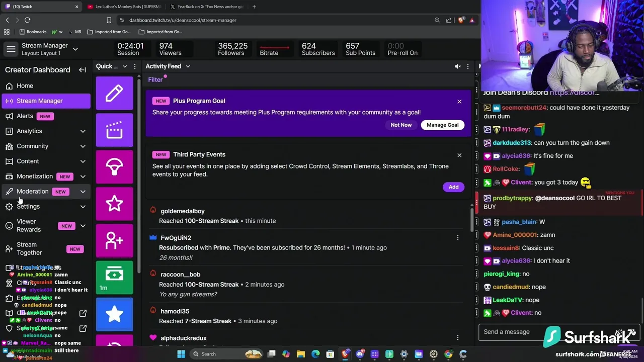Click the outlined star quick action
Viewport: 644px width, 362px height.
coord(114,204)
